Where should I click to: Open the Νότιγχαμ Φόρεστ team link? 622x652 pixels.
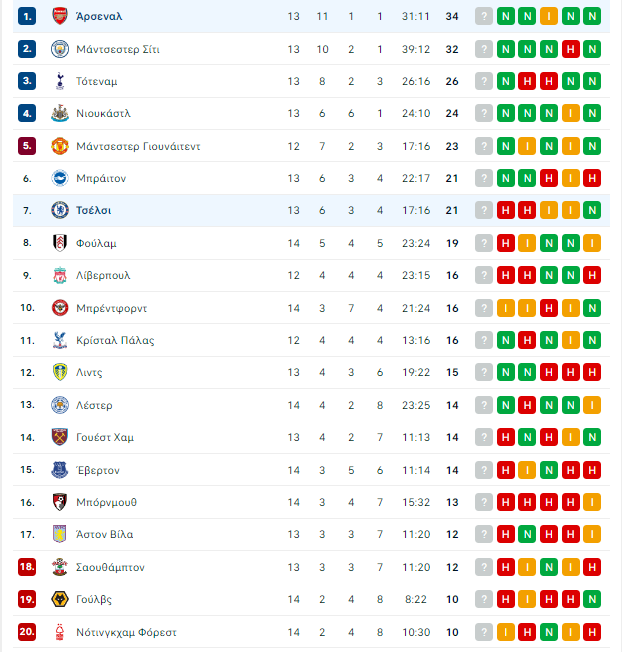coord(126,632)
